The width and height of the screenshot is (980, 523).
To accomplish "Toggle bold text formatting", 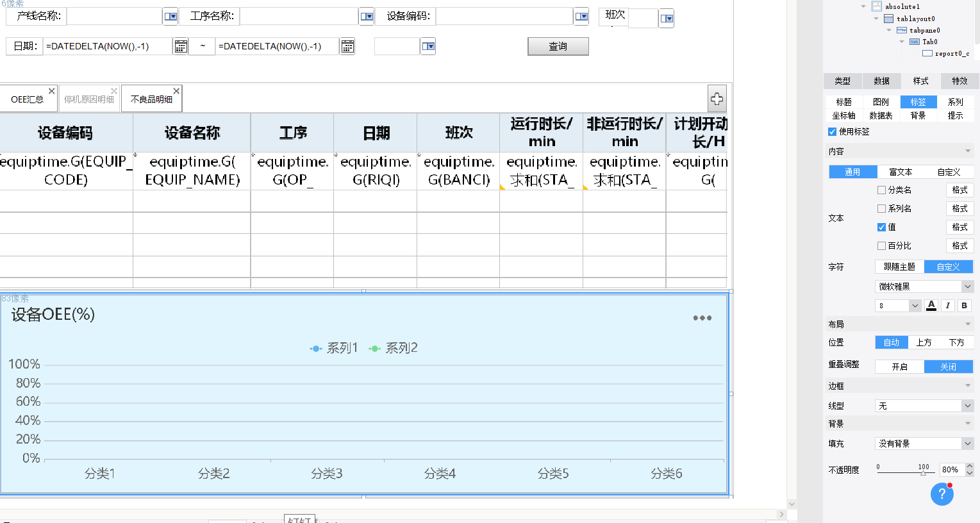I will tap(964, 306).
